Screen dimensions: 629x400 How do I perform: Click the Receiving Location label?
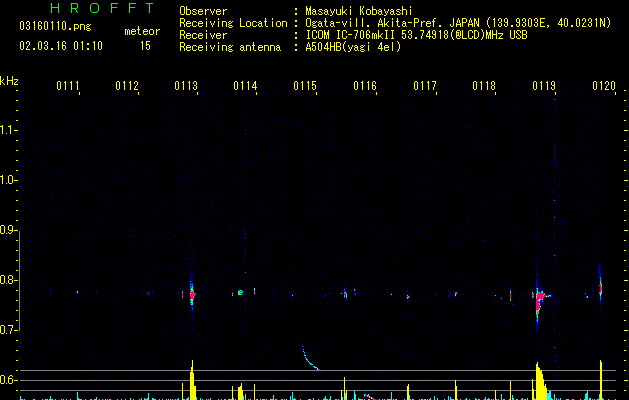233,23
